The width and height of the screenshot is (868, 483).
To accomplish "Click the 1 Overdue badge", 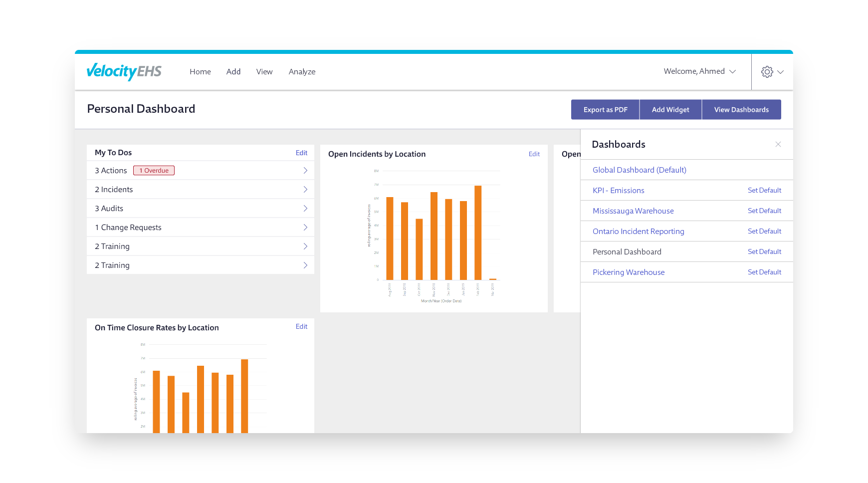I will 154,170.
